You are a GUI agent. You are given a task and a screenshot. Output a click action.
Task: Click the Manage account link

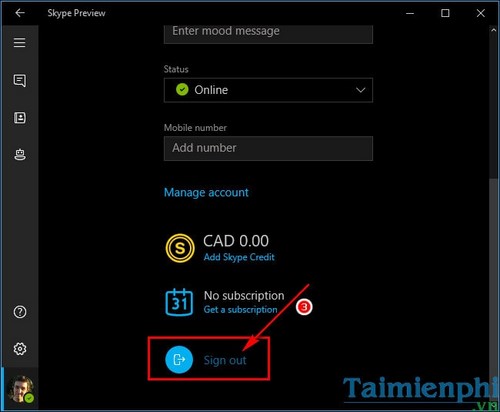pyautogui.click(x=206, y=192)
